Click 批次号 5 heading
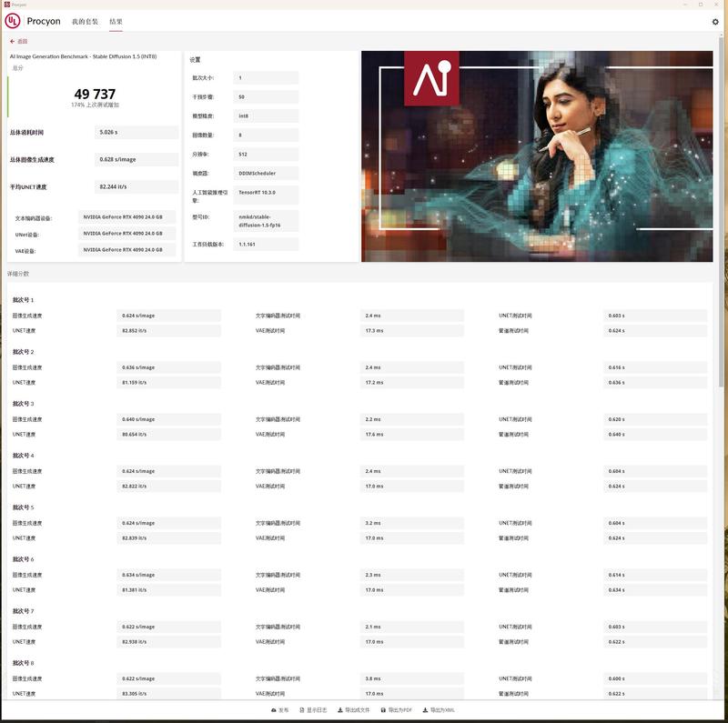 pyautogui.click(x=24, y=507)
